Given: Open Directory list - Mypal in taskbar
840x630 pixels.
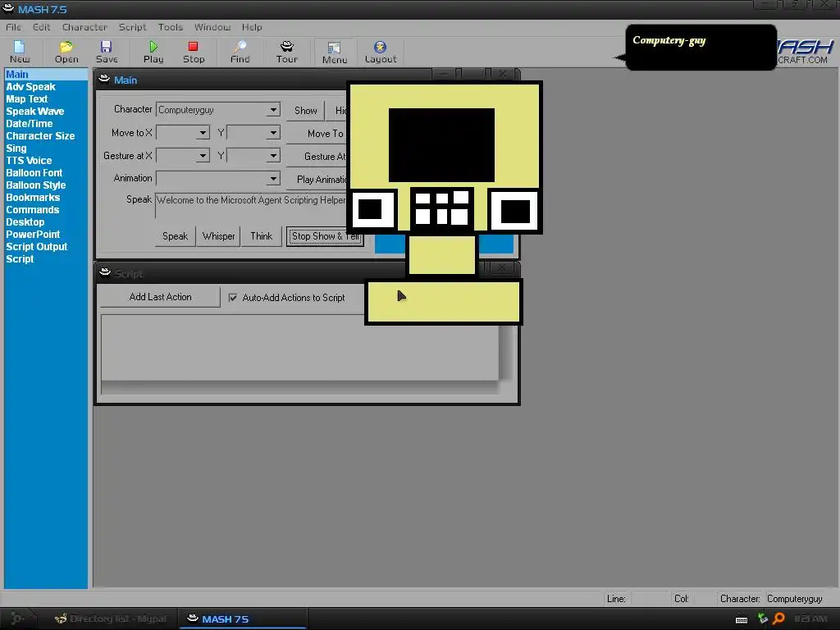Looking at the screenshot, I should tap(111, 619).
